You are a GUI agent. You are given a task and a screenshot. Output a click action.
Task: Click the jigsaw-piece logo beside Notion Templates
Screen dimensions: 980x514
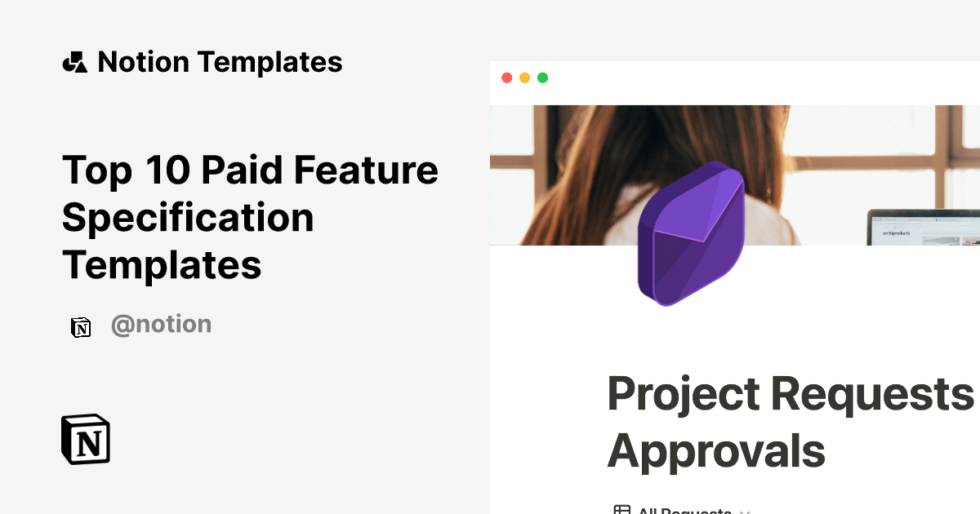tap(74, 61)
